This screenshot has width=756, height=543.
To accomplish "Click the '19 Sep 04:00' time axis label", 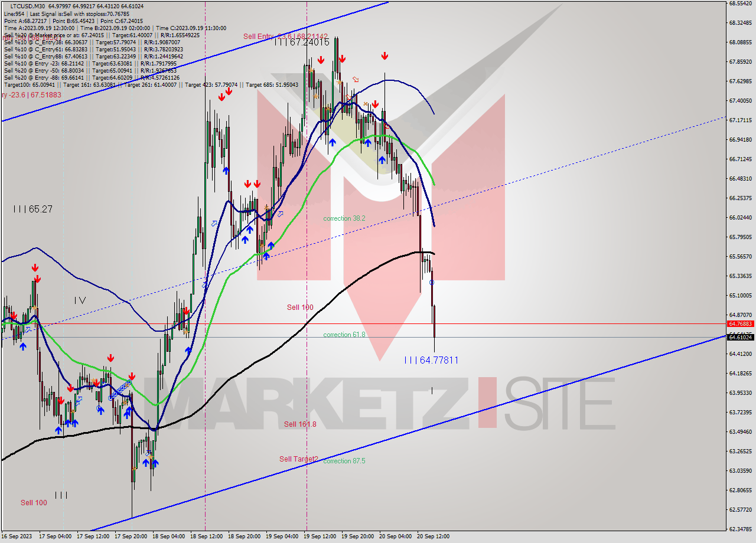I will [x=282, y=537].
